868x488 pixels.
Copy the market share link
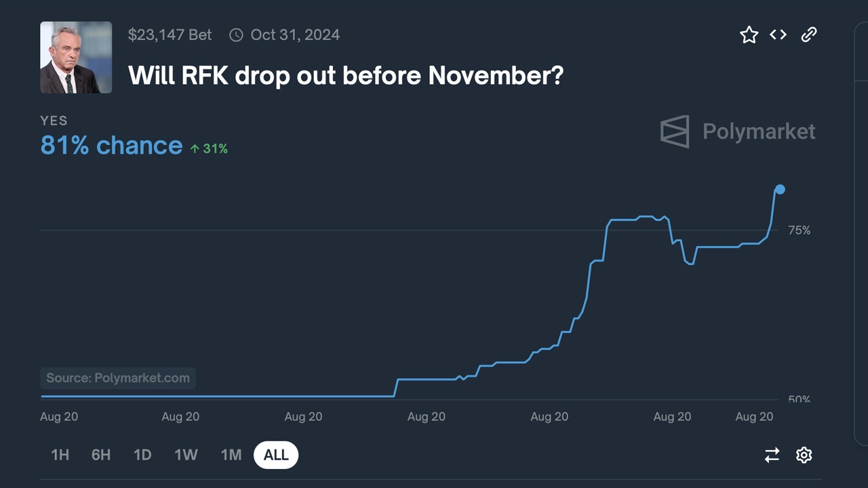(808, 34)
